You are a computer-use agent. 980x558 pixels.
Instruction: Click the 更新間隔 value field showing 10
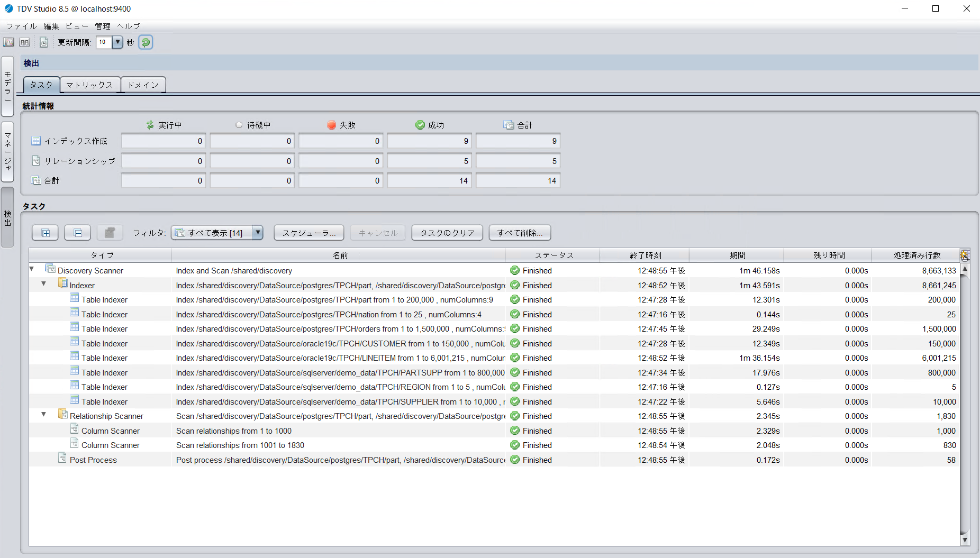pyautogui.click(x=104, y=42)
